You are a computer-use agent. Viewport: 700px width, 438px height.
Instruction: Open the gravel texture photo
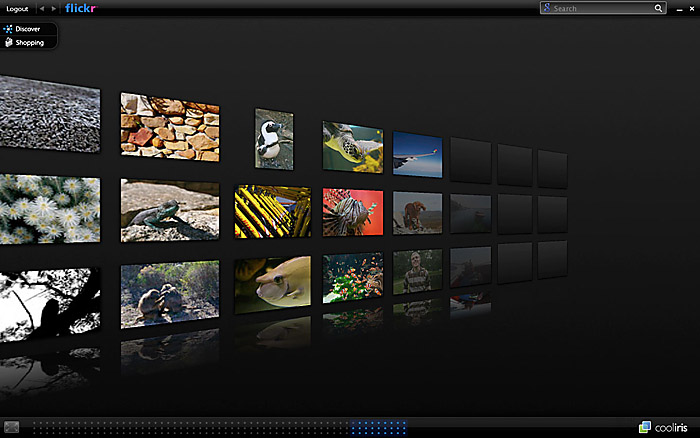(50, 114)
